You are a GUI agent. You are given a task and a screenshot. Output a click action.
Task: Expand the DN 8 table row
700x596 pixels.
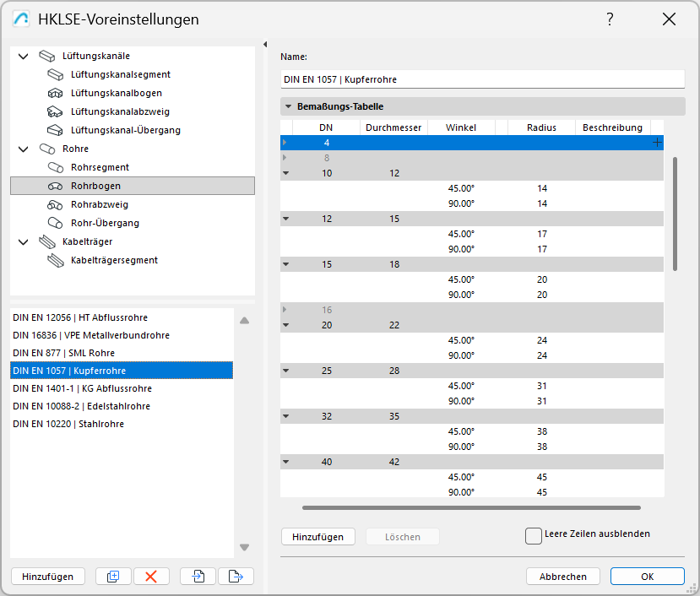tap(285, 158)
